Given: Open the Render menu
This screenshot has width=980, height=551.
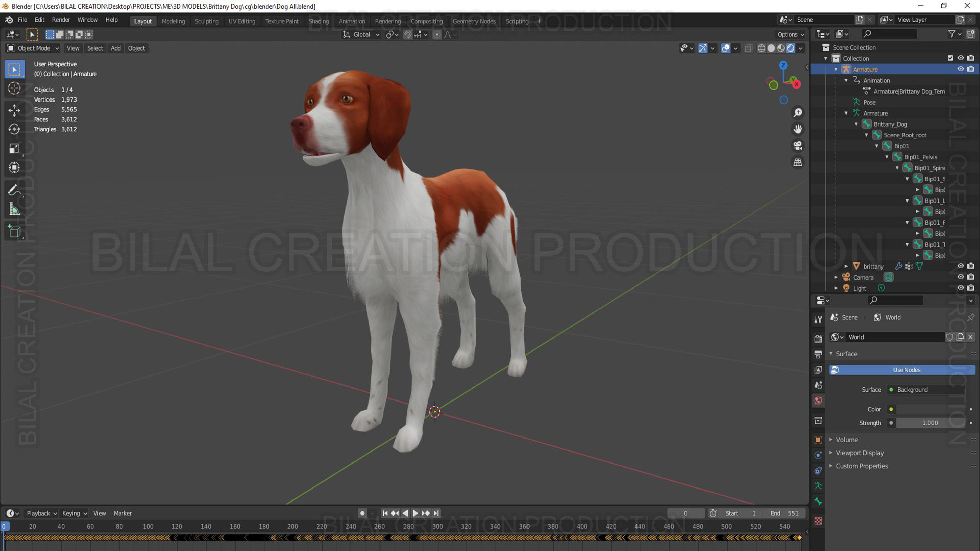Looking at the screenshot, I should click(x=61, y=20).
